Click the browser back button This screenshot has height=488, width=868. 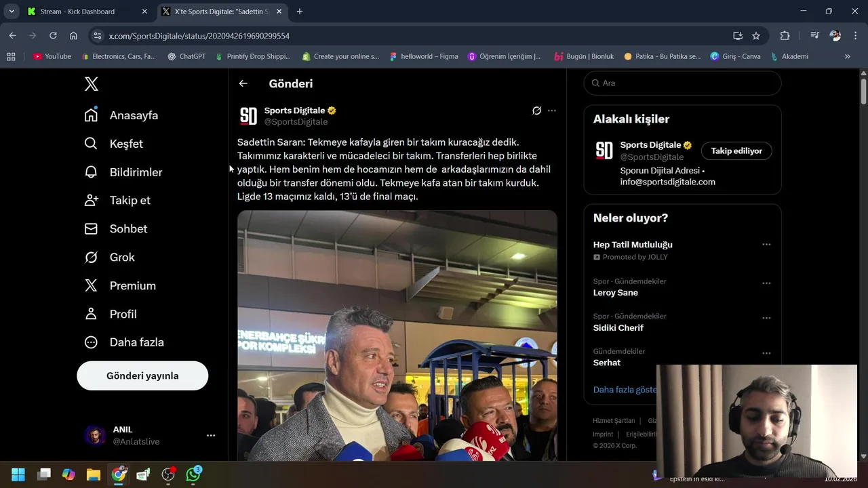point(12,36)
